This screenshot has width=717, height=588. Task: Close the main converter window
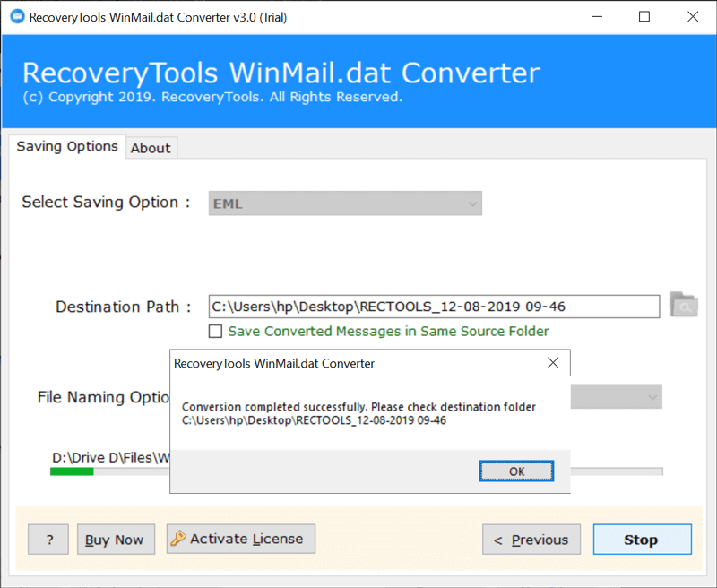(693, 17)
